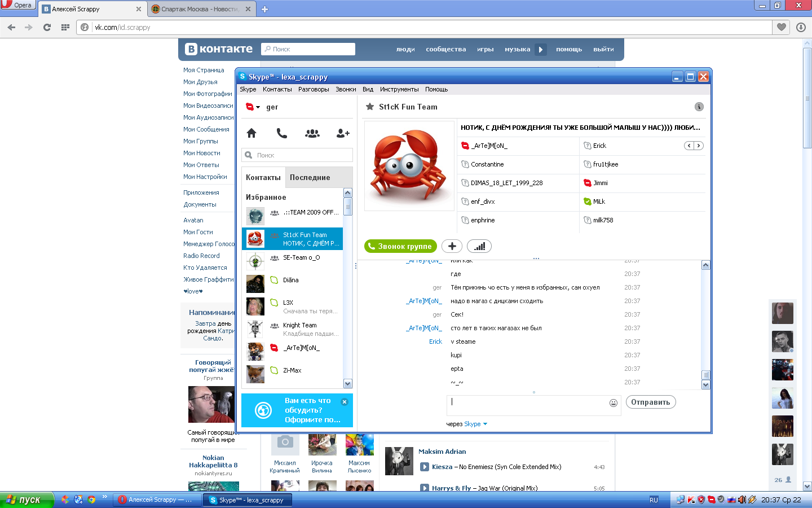Expand the 'через Skype' dropdown
Image resolution: width=812 pixels, height=508 pixels.
[485, 424]
